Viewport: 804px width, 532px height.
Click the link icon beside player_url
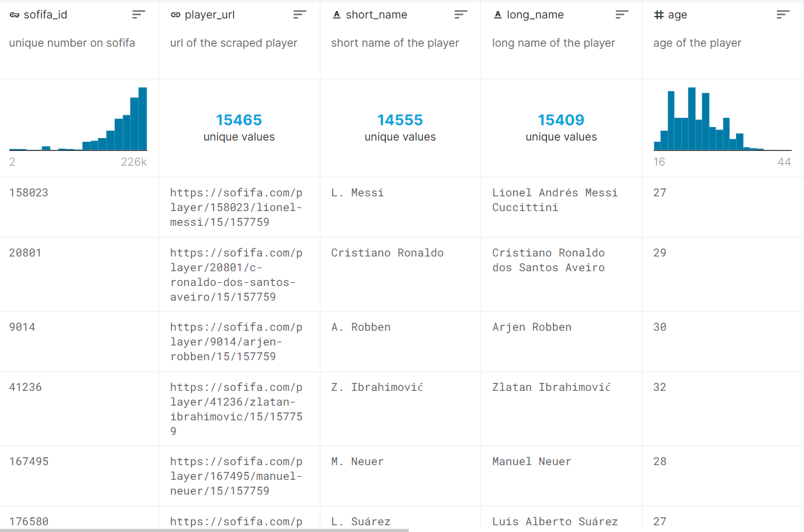coord(176,15)
